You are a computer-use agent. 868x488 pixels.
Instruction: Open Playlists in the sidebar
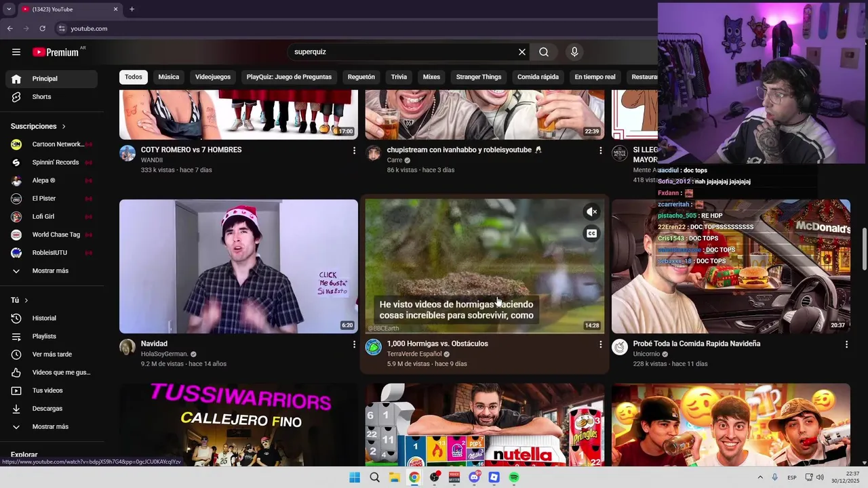tap(52, 337)
